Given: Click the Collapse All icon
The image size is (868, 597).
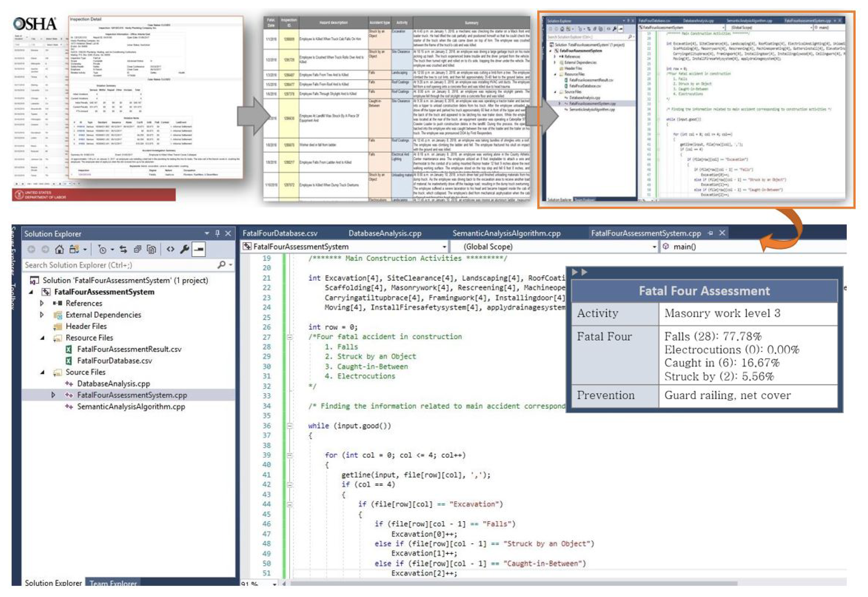Looking at the screenshot, I should coord(137,250).
